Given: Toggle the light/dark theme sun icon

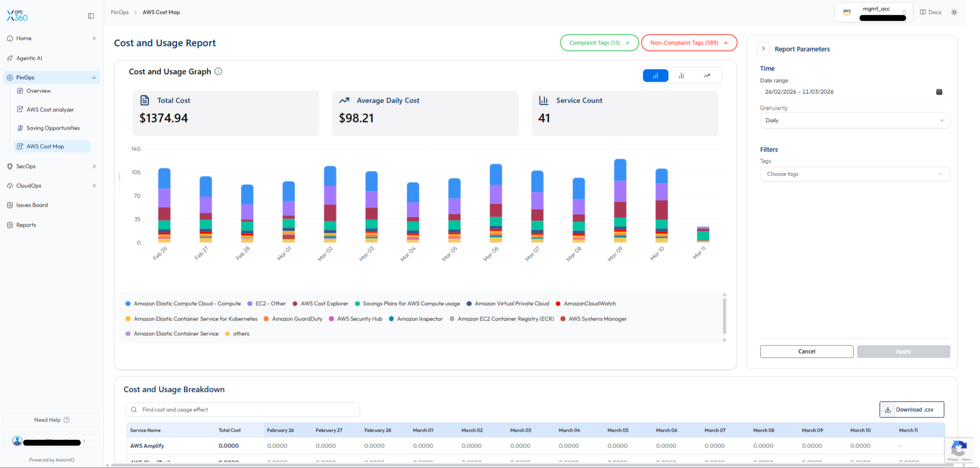Looking at the screenshot, I should pos(954,12).
